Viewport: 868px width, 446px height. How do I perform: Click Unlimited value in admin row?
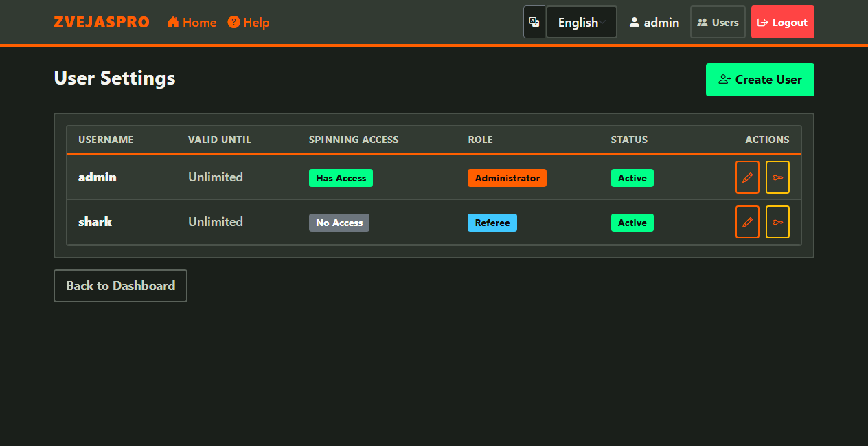216,177
